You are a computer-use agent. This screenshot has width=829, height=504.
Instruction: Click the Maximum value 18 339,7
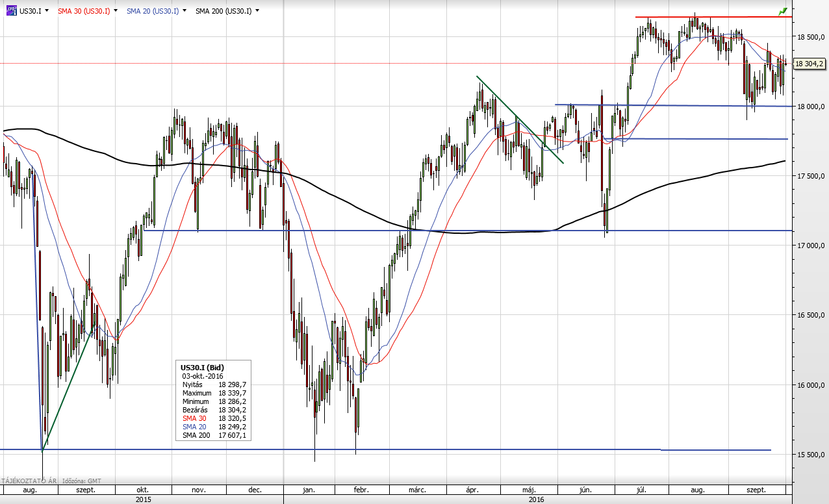pyautogui.click(x=232, y=393)
